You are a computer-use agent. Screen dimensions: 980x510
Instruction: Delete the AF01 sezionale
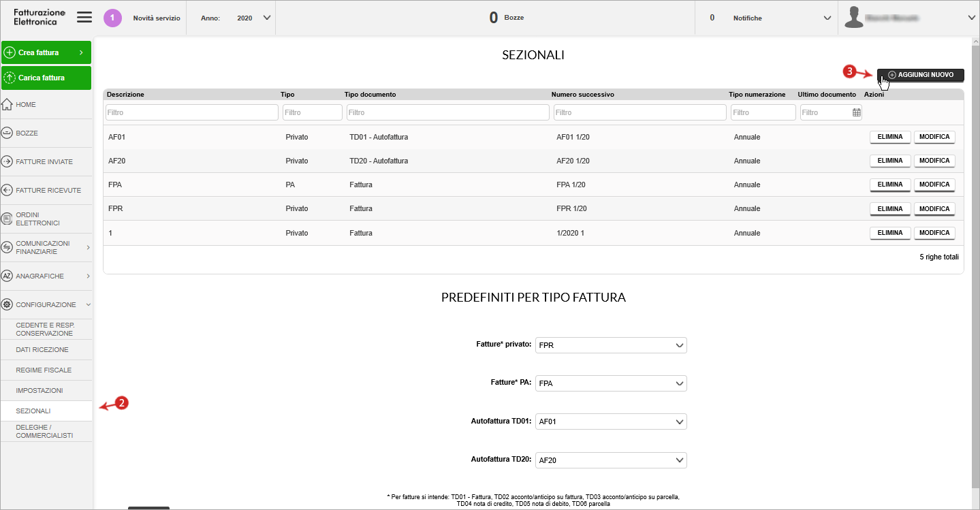[890, 137]
